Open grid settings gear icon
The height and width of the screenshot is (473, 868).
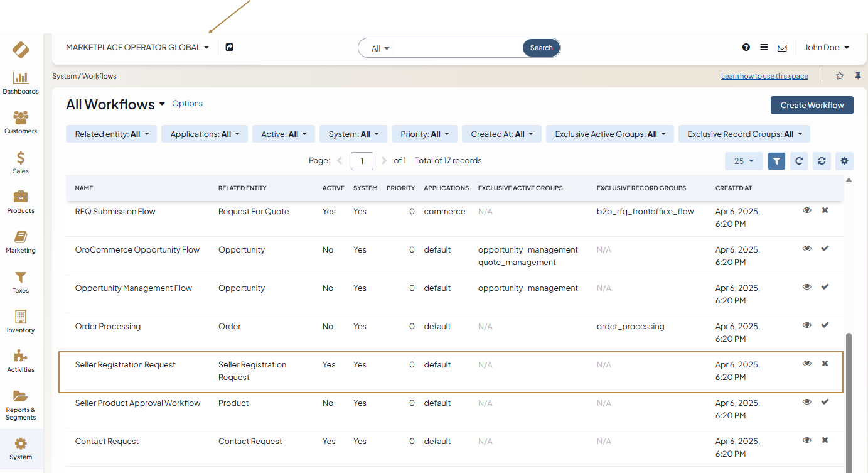(x=844, y=161)
